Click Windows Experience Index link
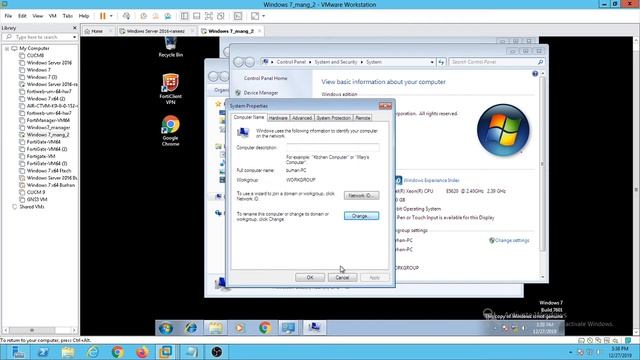Image resolution: width=640 pixels, height=360 pixels. (x=431, y=180)
